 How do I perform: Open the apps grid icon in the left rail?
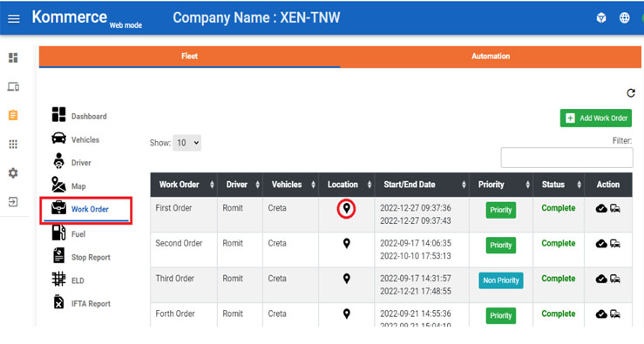pos(13,144)
